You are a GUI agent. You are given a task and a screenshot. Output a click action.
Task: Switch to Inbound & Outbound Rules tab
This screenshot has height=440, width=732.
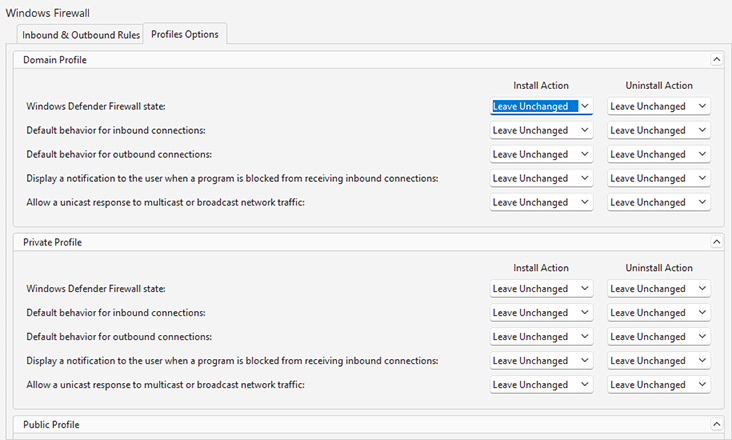point(81,35)
